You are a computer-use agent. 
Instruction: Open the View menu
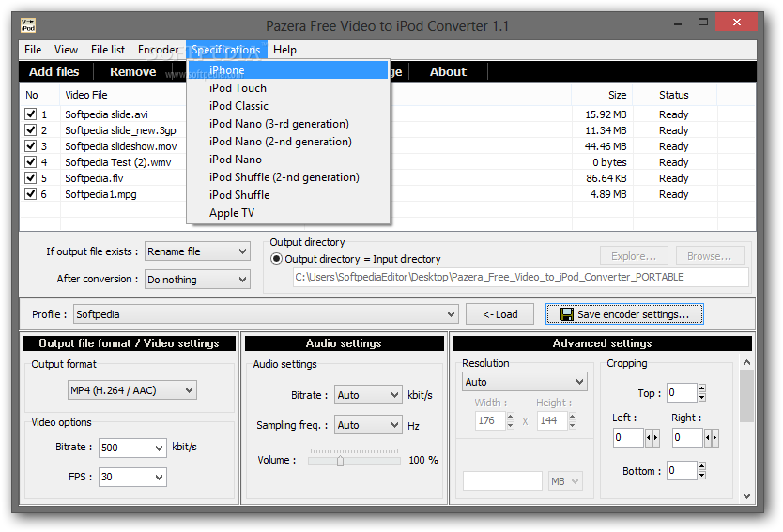click(x=66, y=50)
